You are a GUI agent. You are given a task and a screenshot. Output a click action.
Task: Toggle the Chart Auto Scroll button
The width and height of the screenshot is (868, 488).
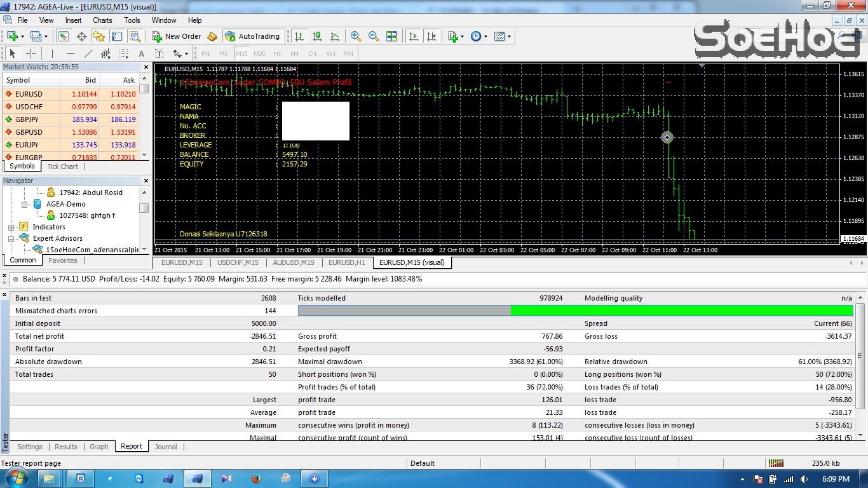(x=414, y=36)
